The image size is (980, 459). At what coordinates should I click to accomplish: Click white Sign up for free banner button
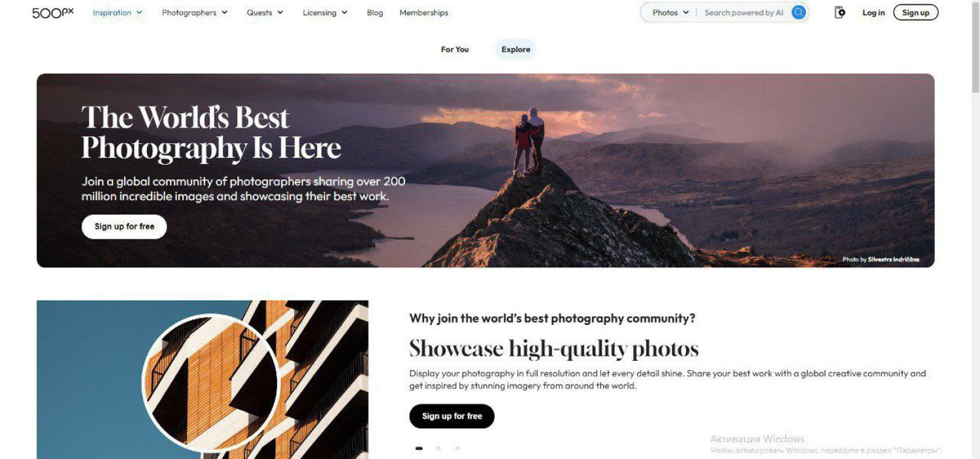point(124,227)
